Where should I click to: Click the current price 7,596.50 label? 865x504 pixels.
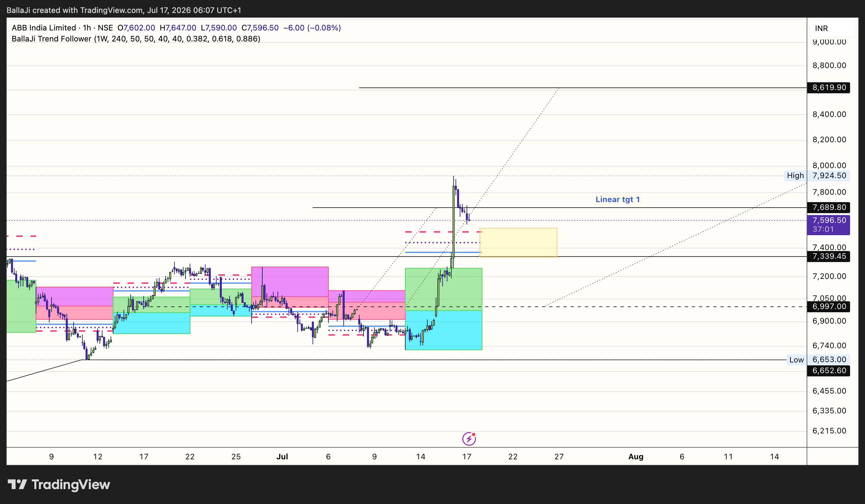(829, 224)
